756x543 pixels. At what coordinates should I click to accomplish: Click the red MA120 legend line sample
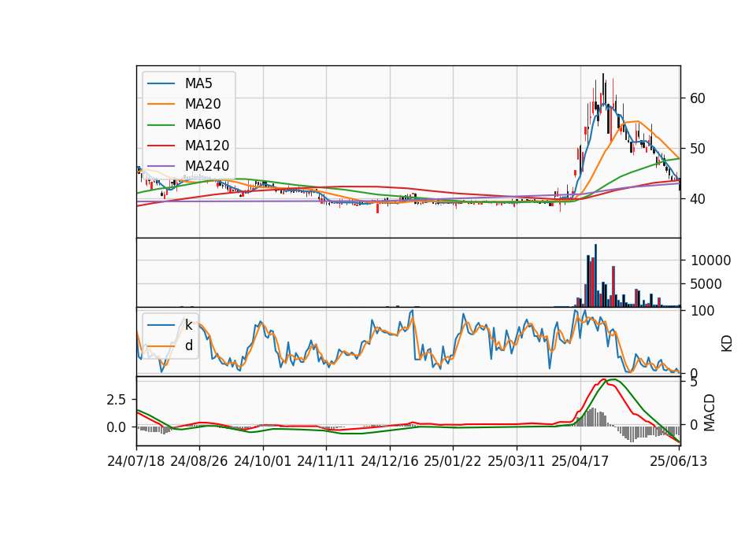pyautogui.click(x=161, y=146)
